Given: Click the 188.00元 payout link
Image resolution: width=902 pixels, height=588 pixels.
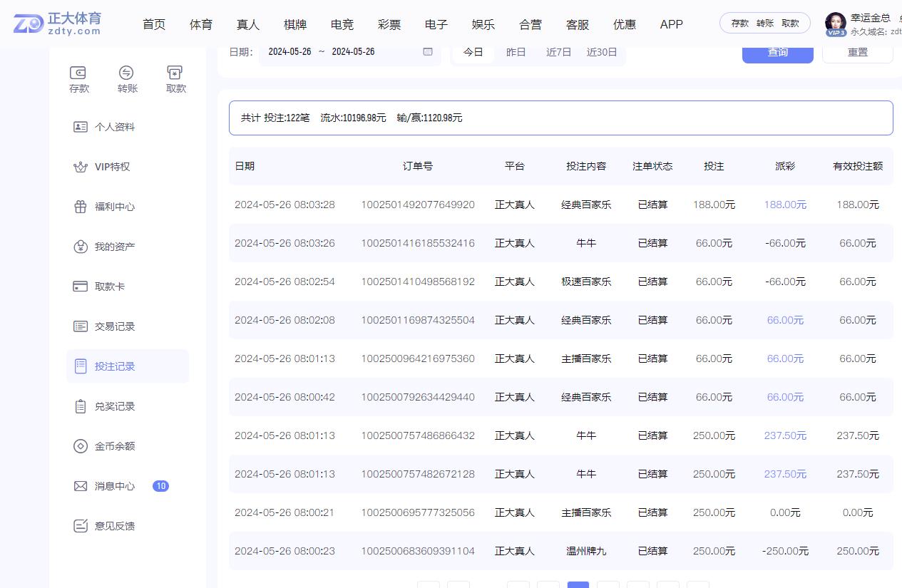Looking at the screenshot, I should click(x=785, y=205).
